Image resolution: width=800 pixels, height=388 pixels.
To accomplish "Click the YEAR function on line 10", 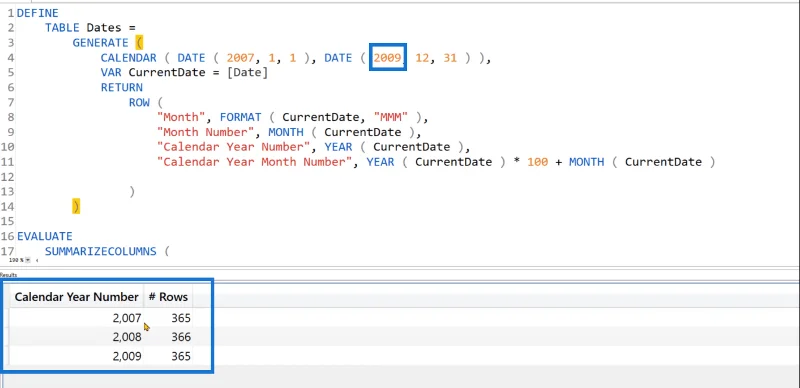I will point(338,147).
